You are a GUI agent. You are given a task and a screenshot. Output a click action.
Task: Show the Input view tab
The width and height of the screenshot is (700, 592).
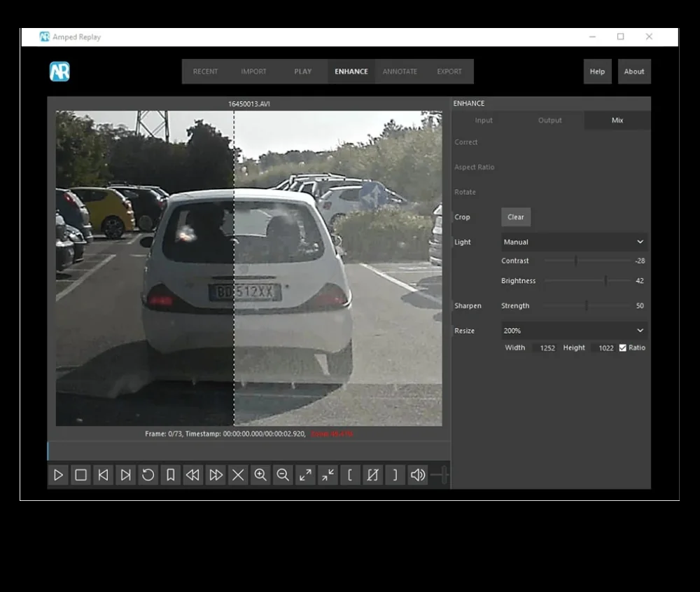pyautogui.click(x=484, y=121)
